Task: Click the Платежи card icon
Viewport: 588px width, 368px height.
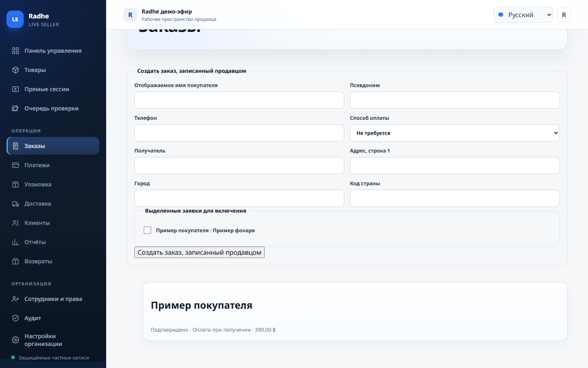Action: tap(16, 165)
